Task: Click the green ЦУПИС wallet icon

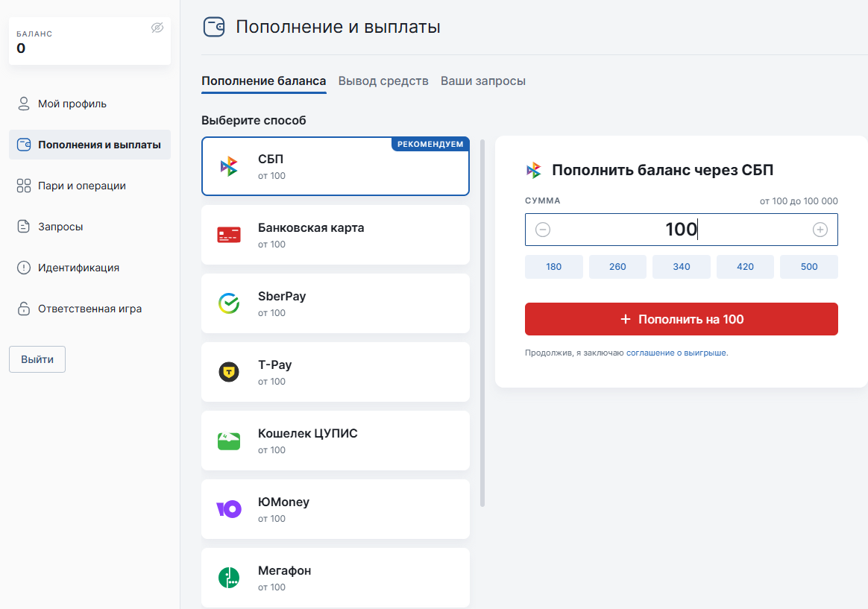Action: (x=229, y=441)
